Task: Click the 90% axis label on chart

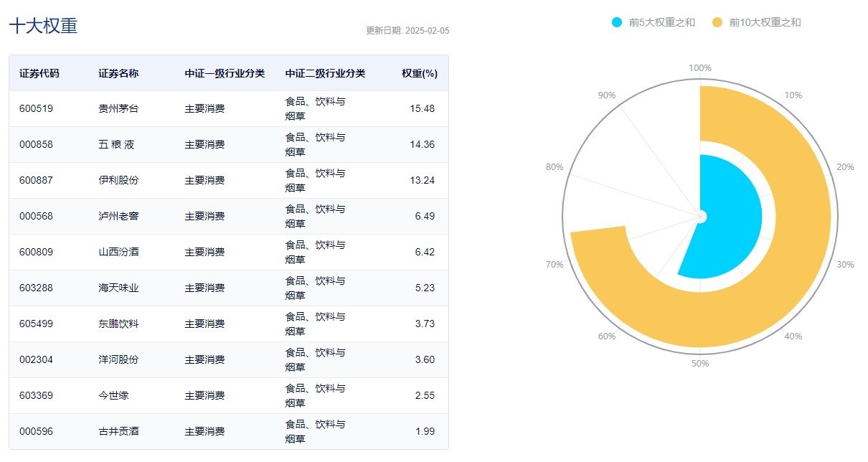Action: pyautogui.click(x=607, y=95)
